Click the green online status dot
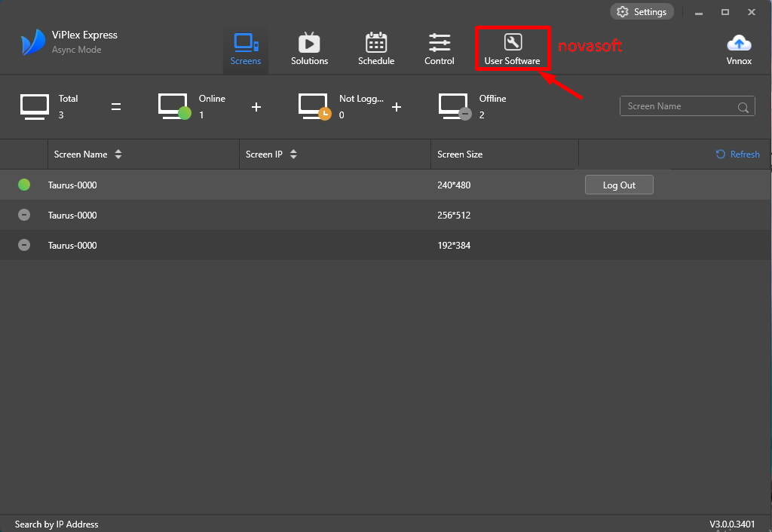 (24, 185)
